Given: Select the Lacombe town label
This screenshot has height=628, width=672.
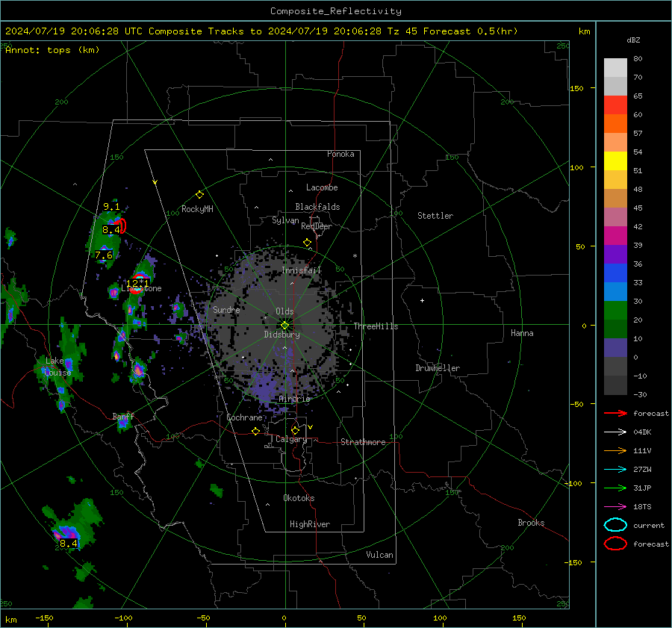Looking at the screenshot, I should (322, 187).
